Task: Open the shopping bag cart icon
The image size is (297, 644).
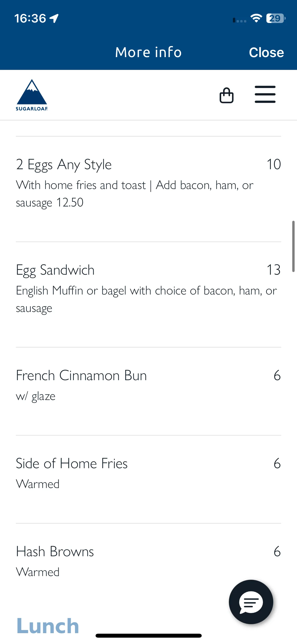Action: point(227,95)
